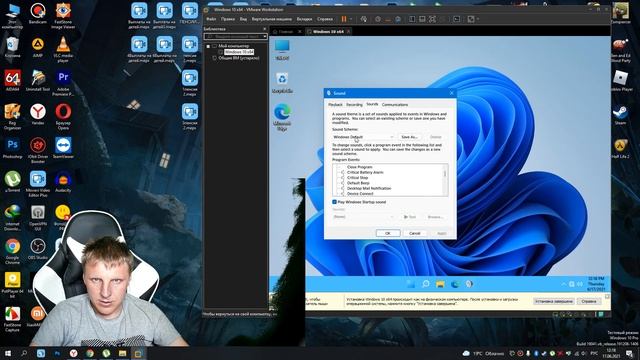Open the Виртуальная машина menu
This screenshot has height=360, width=640.
pos(272,19)
